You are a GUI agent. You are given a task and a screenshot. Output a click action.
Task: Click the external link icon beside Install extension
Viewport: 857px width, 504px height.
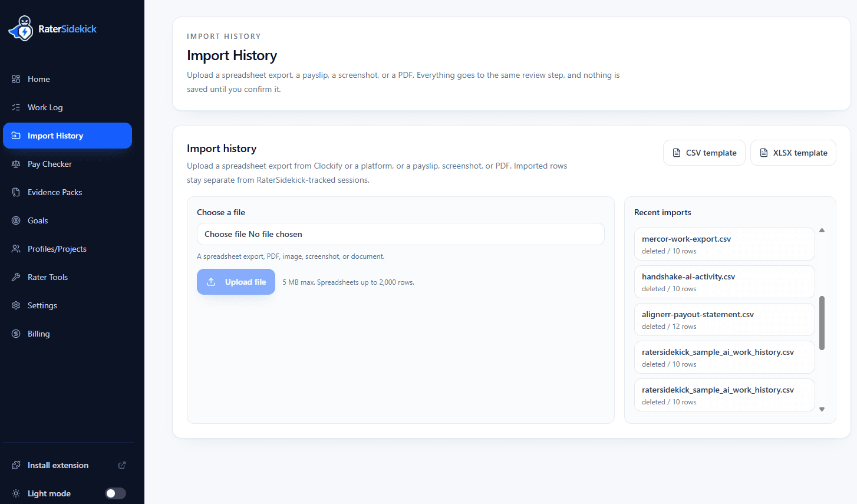122,465
